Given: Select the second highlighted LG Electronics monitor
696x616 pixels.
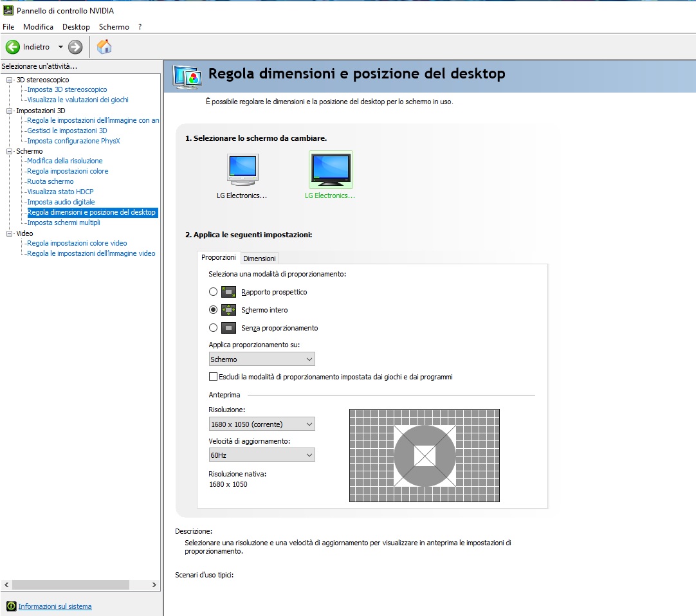Looking at the screenshot, I should click(x=331, y=170).
